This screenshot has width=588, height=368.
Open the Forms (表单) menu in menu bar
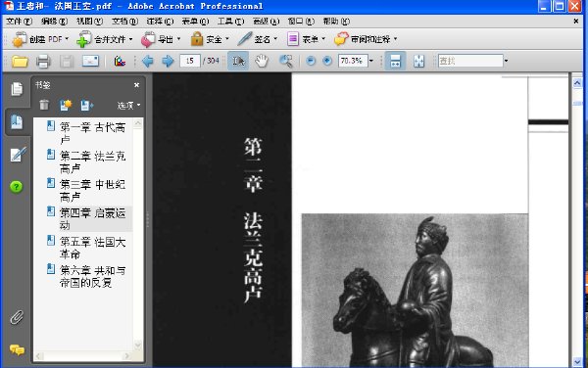point(195,22)
